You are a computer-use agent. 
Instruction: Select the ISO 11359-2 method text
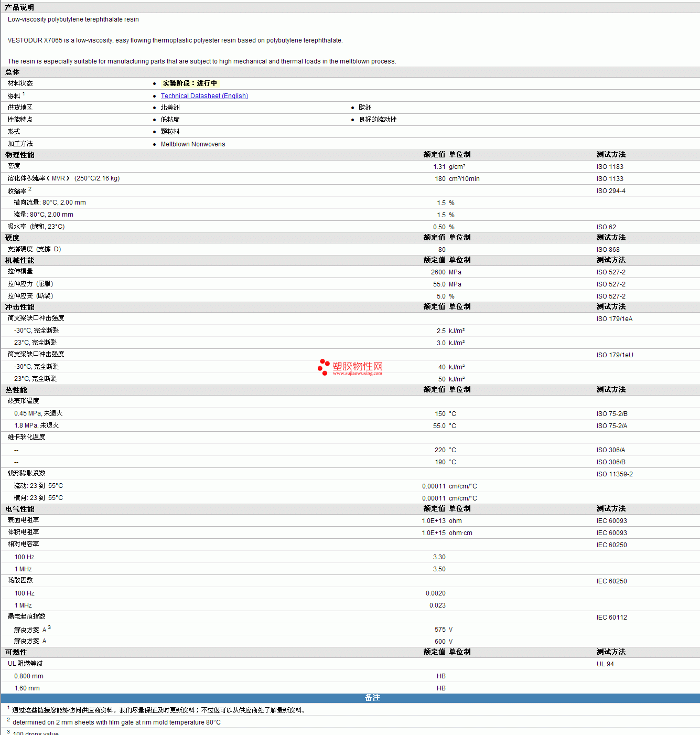point(615,474)
